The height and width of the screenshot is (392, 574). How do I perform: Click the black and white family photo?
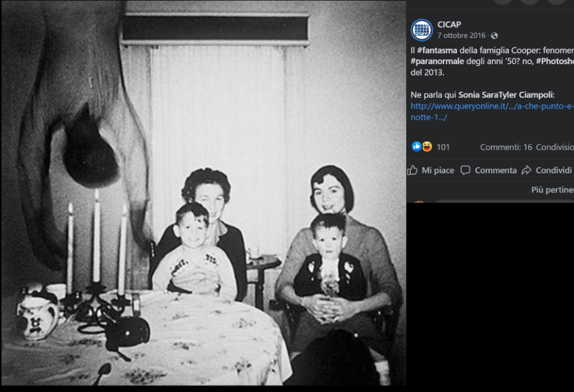click(x=204, y=193)
